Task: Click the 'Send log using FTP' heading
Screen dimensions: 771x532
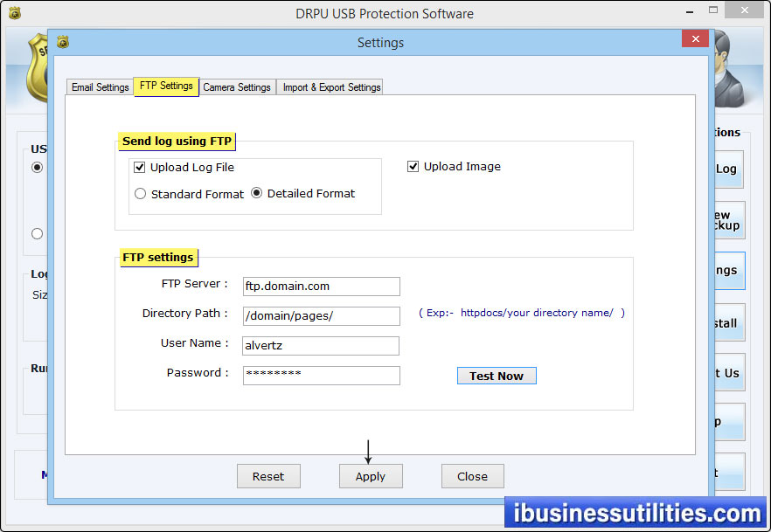Action: point(177,142)
